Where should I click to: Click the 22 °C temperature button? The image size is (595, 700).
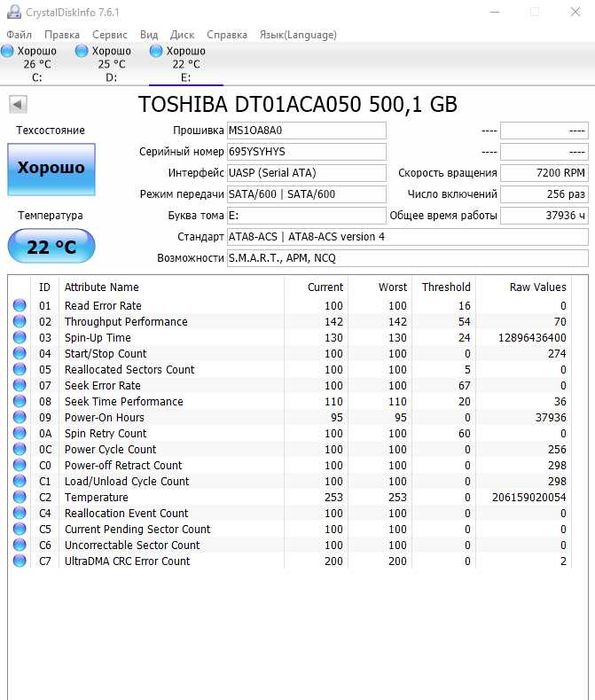(51, 246)
